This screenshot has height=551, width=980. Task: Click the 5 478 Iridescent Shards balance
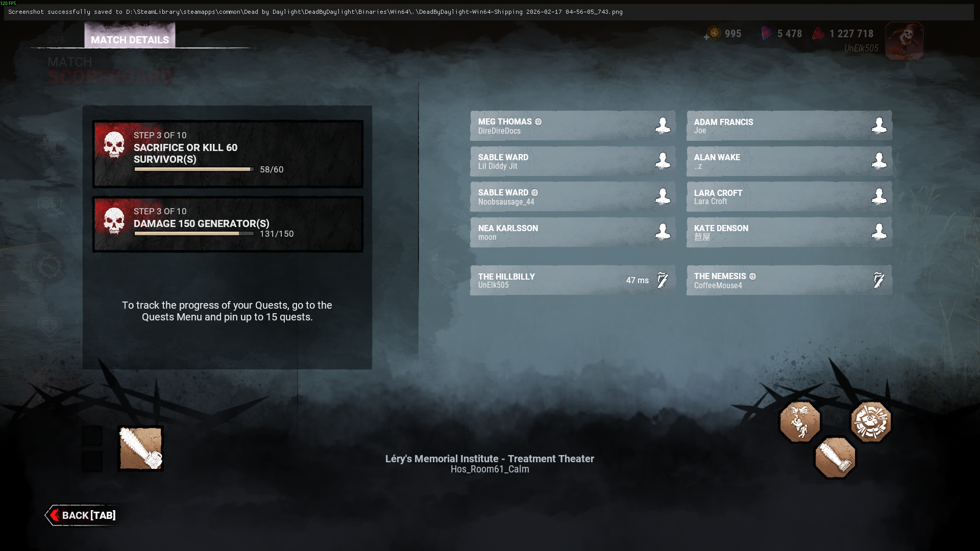pos(790,34)
